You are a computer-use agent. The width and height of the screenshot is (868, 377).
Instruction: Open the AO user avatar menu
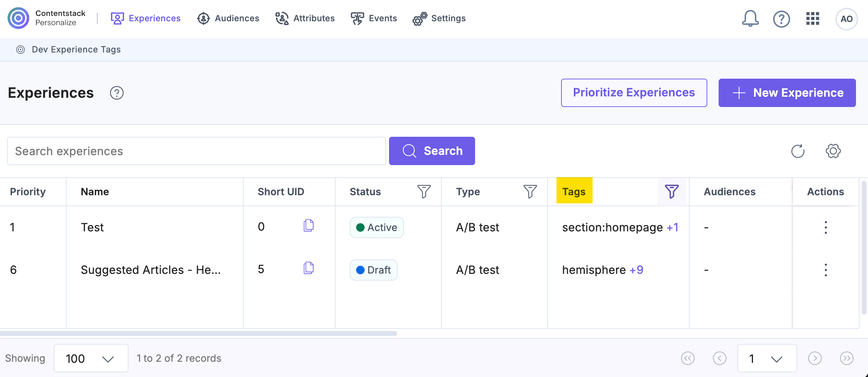846,19
